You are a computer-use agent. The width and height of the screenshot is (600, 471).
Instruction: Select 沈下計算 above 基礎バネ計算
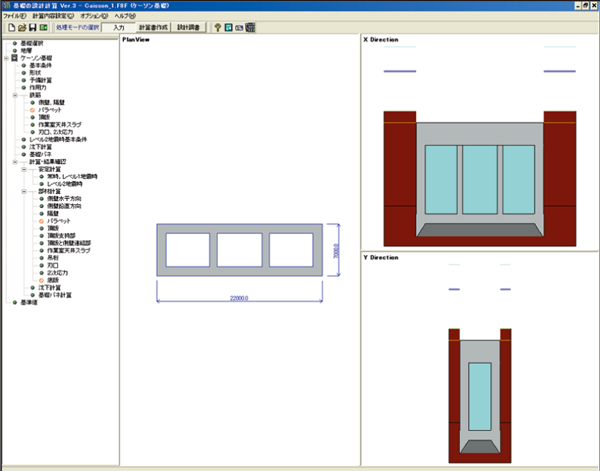49,287
